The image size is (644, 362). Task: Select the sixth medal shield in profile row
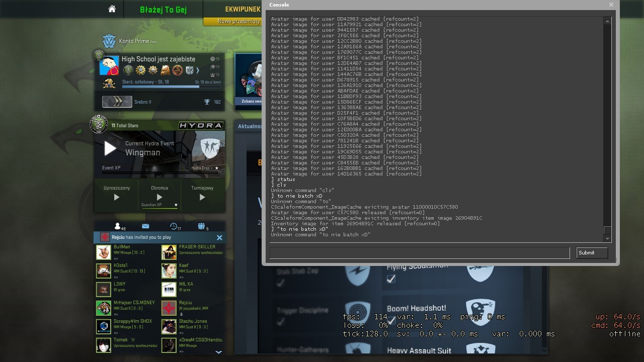190,70
